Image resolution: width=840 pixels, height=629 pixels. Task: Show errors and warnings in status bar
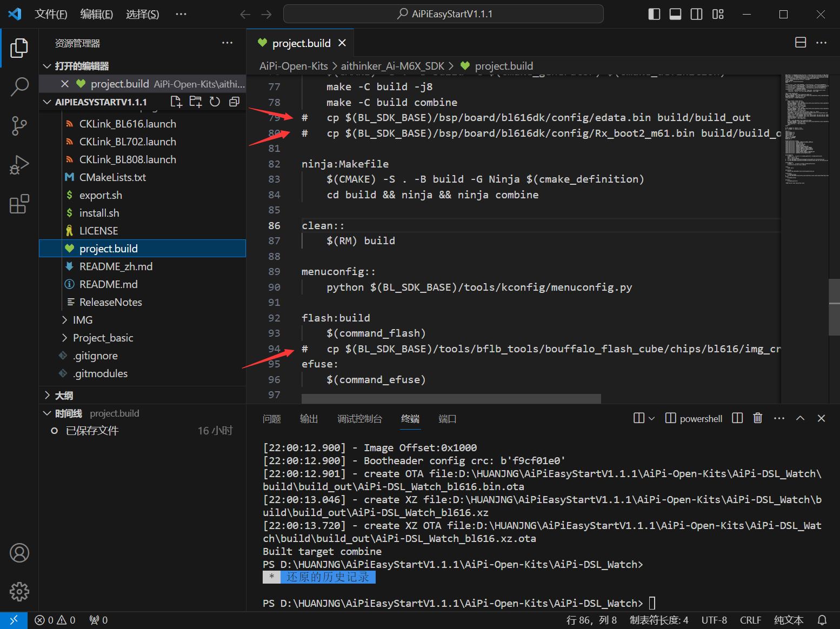(x=55, y=620)
